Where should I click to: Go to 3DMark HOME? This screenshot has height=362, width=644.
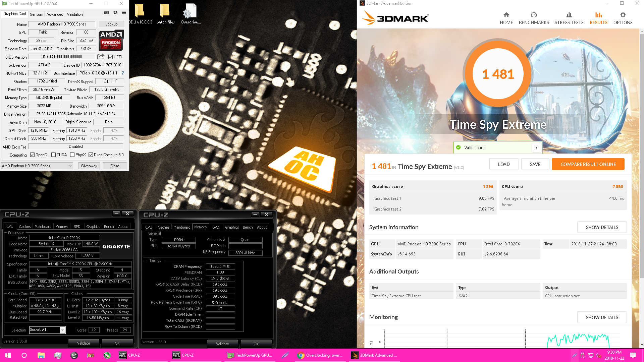506,18
